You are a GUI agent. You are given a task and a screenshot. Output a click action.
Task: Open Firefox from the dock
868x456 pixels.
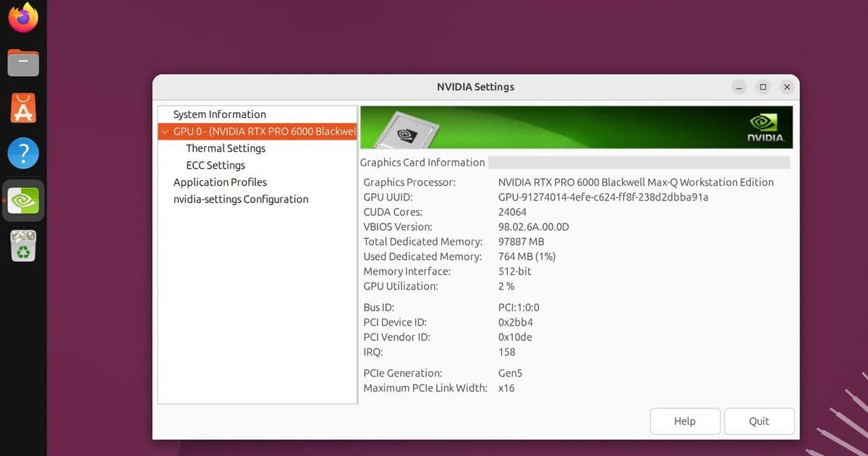coord(23,16)
